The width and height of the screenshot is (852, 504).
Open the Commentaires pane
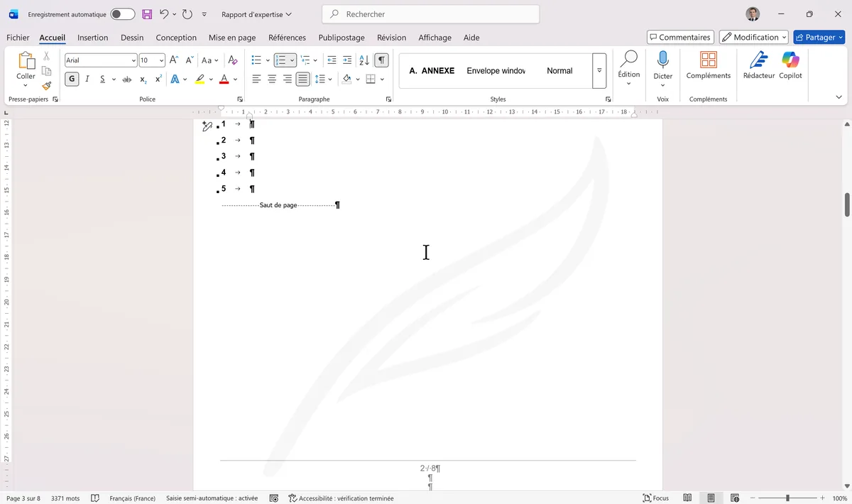[679, 37]
